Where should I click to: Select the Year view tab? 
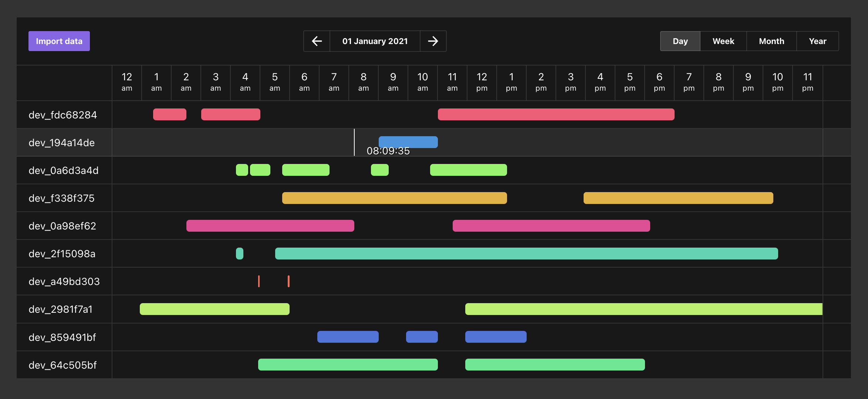(x=817, y=41)
